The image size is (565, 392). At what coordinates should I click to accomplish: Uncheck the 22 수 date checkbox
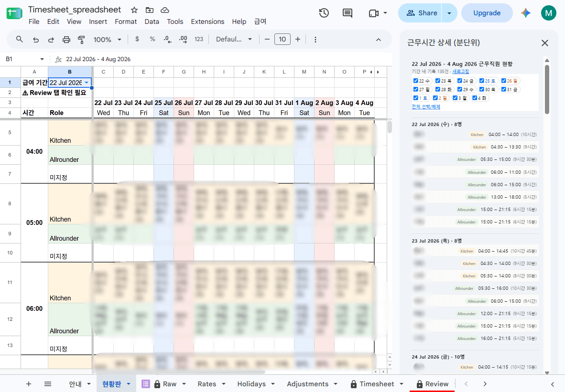coord(415,81)
